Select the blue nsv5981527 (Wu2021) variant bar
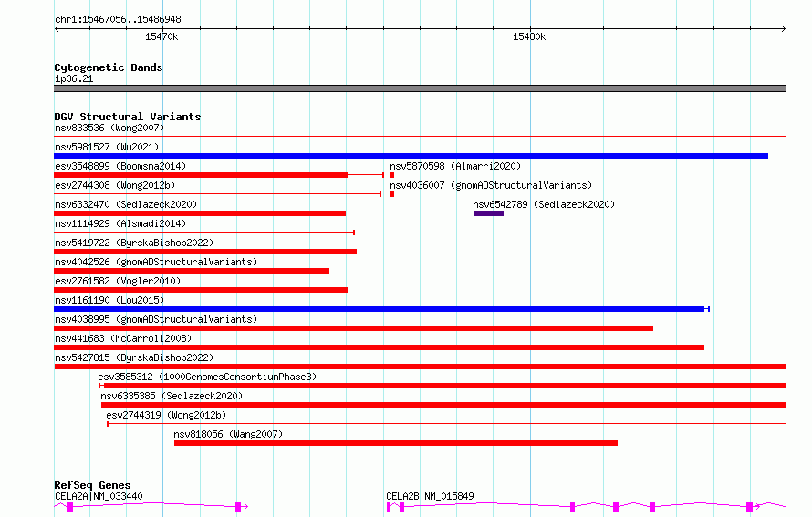This screenshot has height=517, width=812. (x=411, y=156)
